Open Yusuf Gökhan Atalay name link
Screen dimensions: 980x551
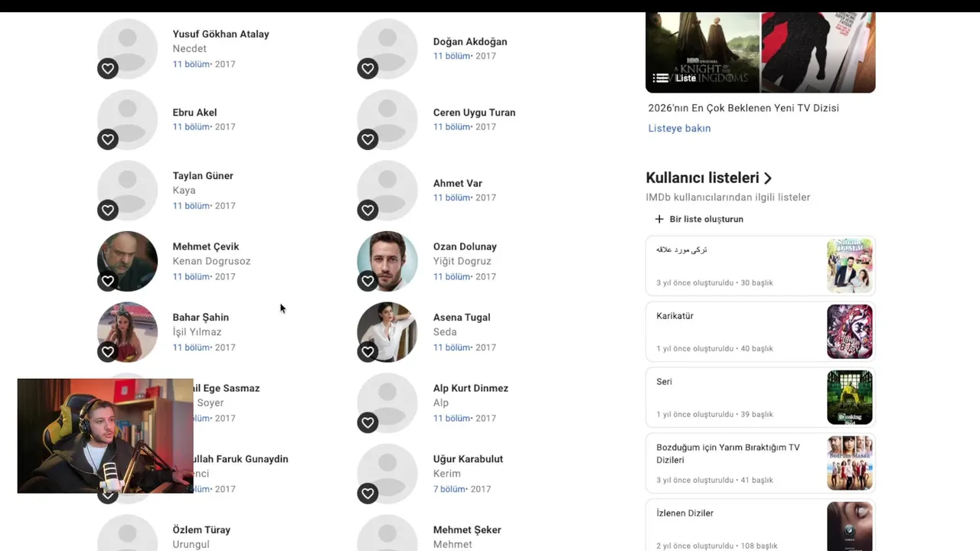pos(220,34)
